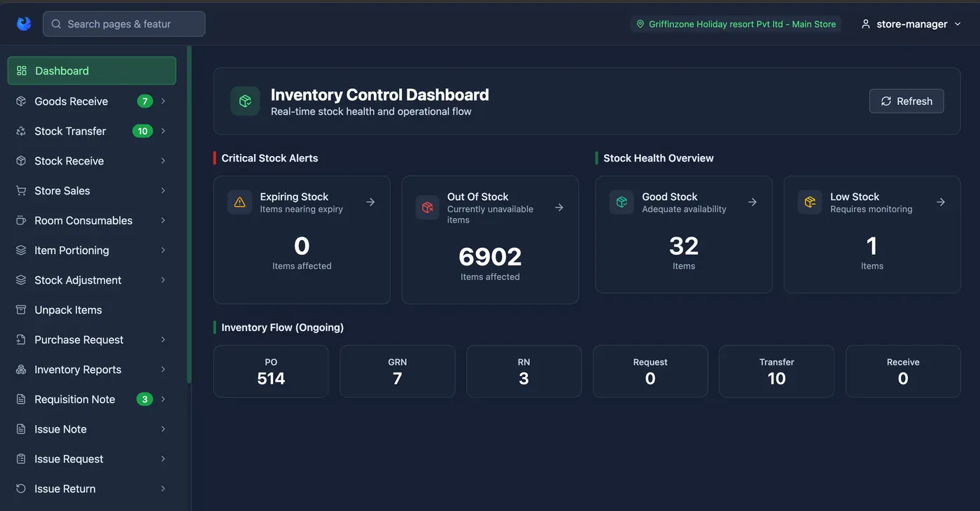This screenshot has height=511, width=980.
Task: Expand the Item Portioning chevron
Action: coord(163,250)
